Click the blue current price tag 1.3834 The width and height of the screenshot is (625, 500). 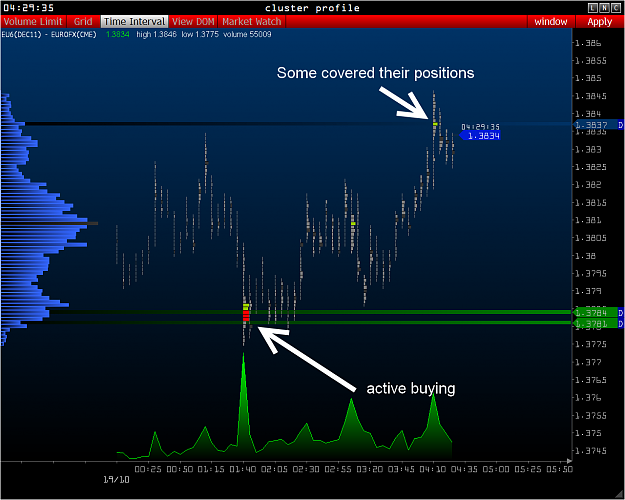click(x=480, y=136)
